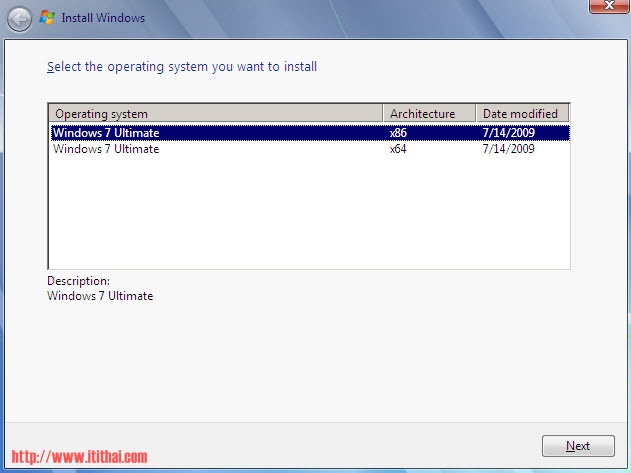Click the heading about selecting operating system
Screen dimensions: 631x473
[182, 67]
